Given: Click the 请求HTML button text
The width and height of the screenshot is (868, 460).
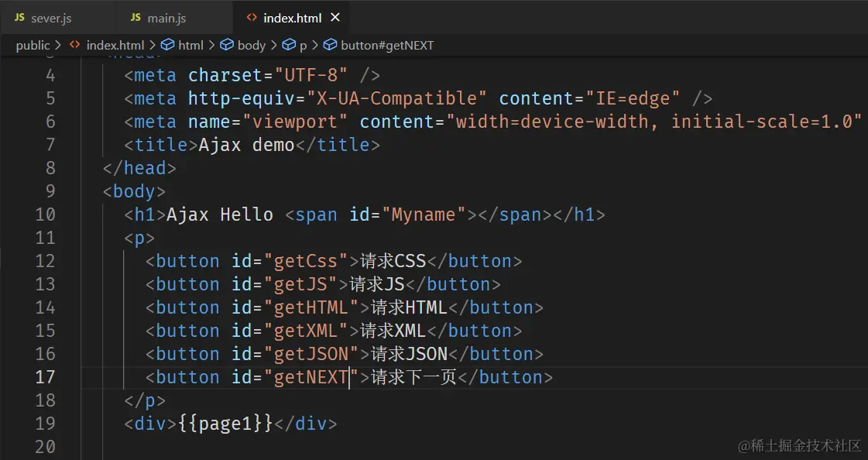Looking at the screenshot, I should click(409, 307).
